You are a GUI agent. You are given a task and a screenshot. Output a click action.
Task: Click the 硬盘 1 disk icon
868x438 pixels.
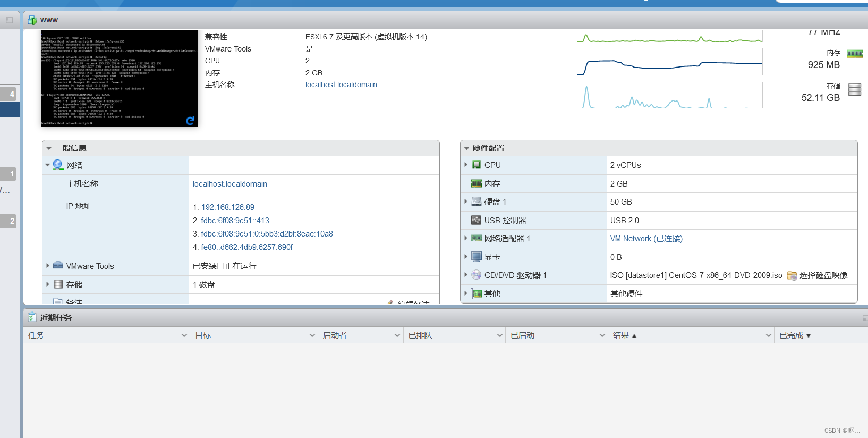(476, 201)
